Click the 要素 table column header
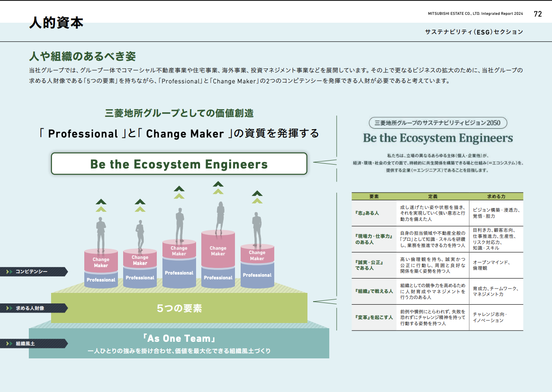Screen dimensions: 552x392 coord(374,196)
